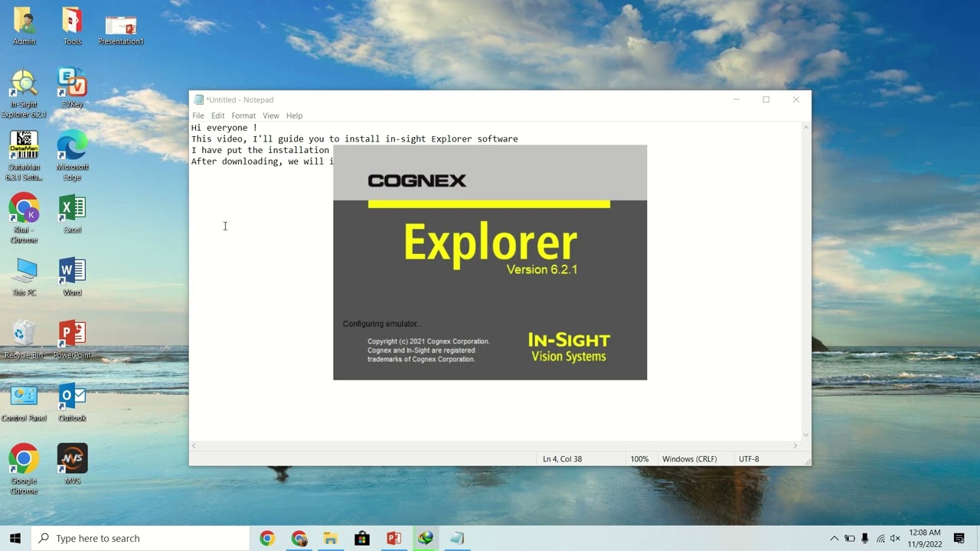
Task: Click Notepad horizontal scrollbar left arrow
Action: pos(194,445)
